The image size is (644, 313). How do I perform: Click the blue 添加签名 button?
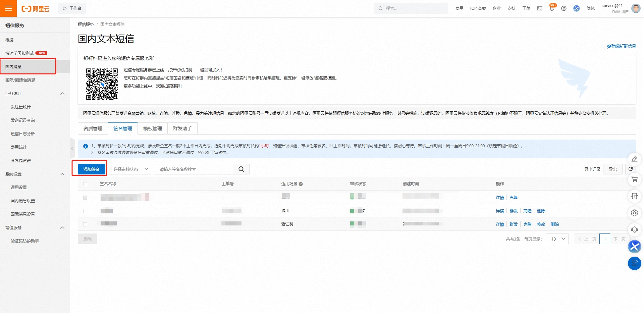(92, 169)
